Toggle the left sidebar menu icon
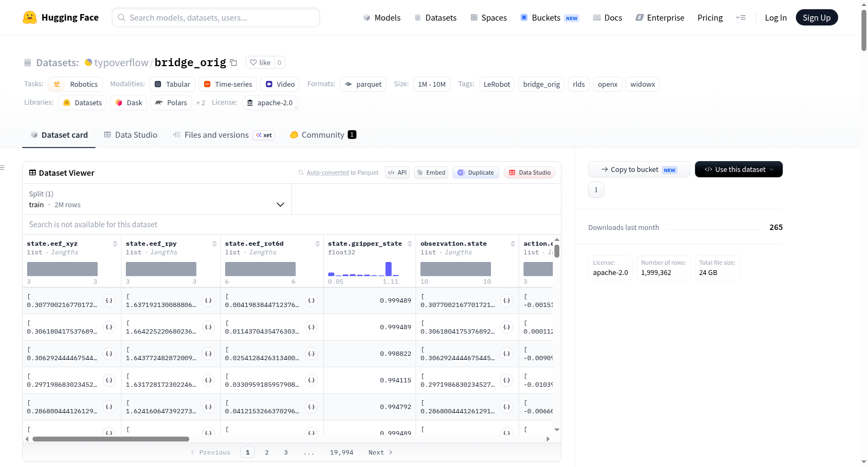Image resolution: width=868 pixels, height=467 pixels. point(2,168)
